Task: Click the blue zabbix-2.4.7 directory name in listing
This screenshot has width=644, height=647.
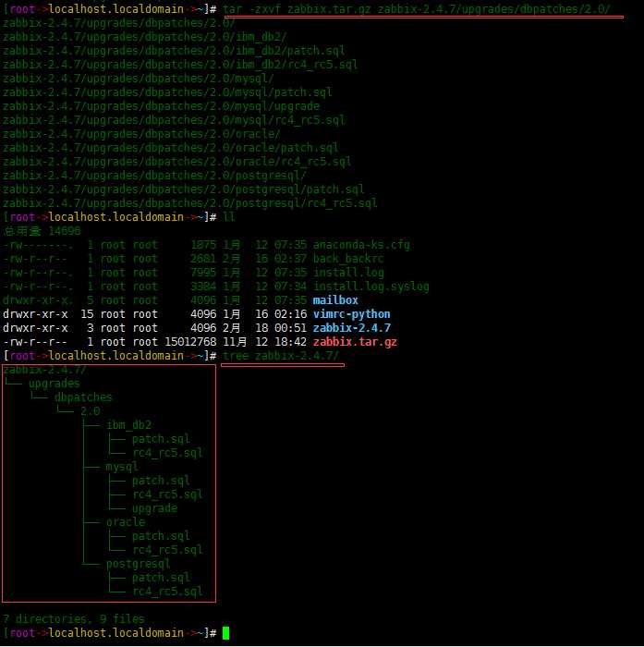Action: (x=351, y=328)
